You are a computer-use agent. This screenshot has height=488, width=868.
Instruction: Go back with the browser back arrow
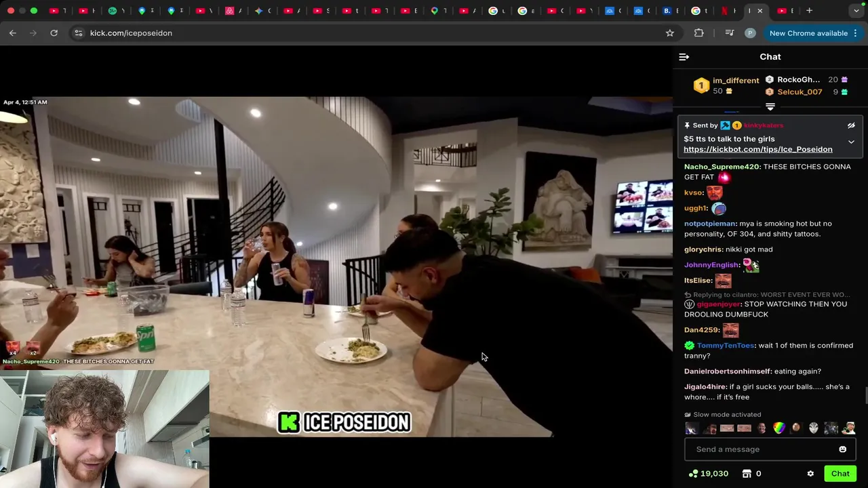[13, 33]
